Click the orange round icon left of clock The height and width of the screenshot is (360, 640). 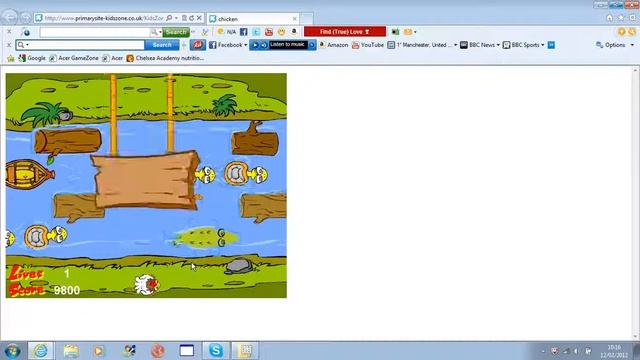pyautogui.click(x=621, y=31)
